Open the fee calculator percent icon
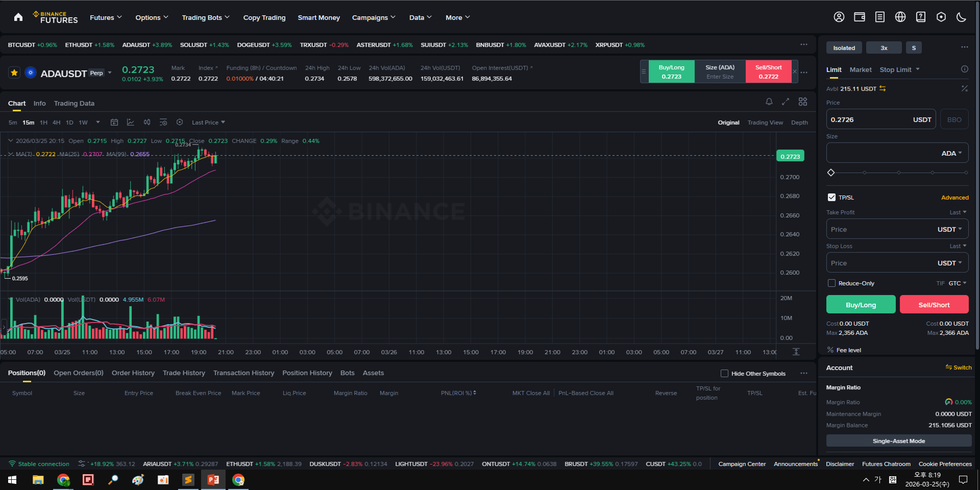 (964, 89)
